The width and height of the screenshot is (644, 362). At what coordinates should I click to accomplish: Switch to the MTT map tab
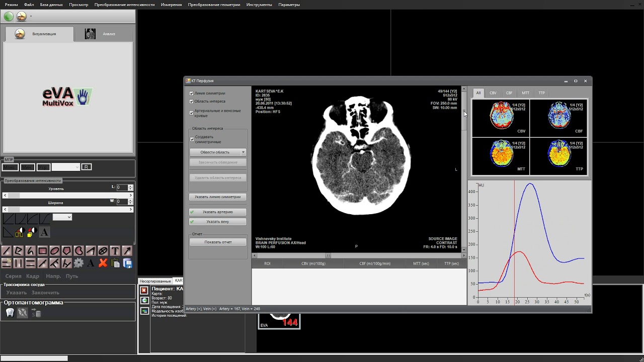[x=525, y=93]
